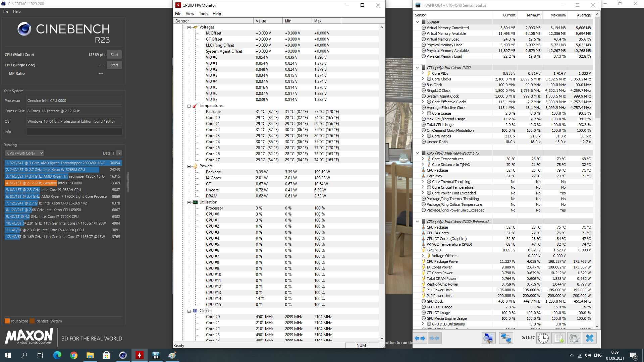Reset HWiNFO timer using the clock icon
This screenshot has height=362, width=644.
coord(543,338)
